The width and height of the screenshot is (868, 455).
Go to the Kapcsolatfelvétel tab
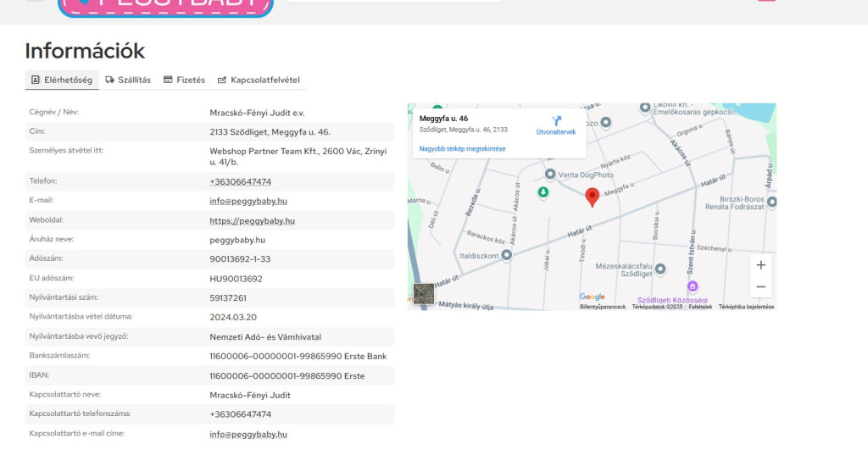click(x=259, y=80)
